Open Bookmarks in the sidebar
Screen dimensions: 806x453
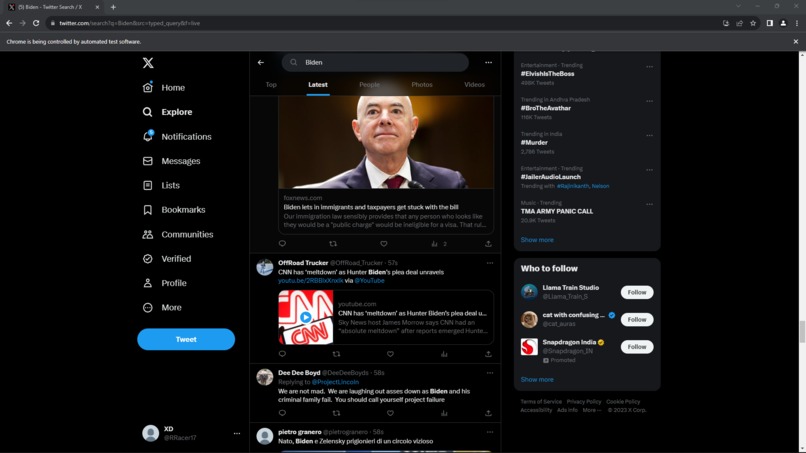(x=173, y=210)
